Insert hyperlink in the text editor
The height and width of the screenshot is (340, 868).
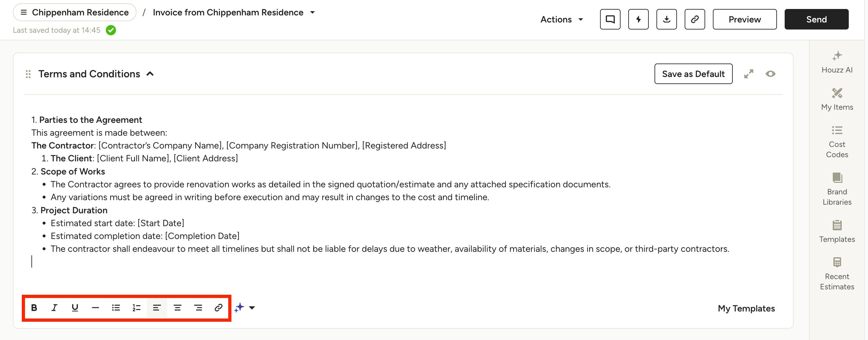218,308
